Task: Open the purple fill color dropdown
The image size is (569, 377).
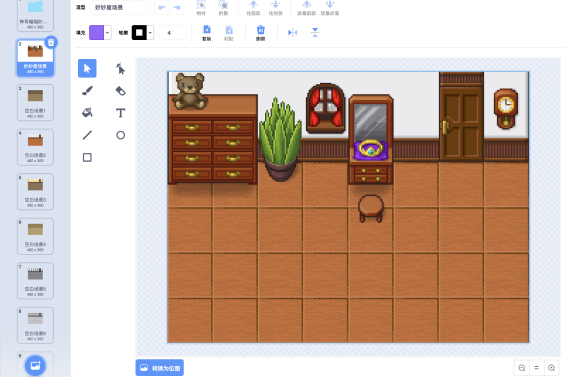Action: pyautogui.click(x=107, y=33)
